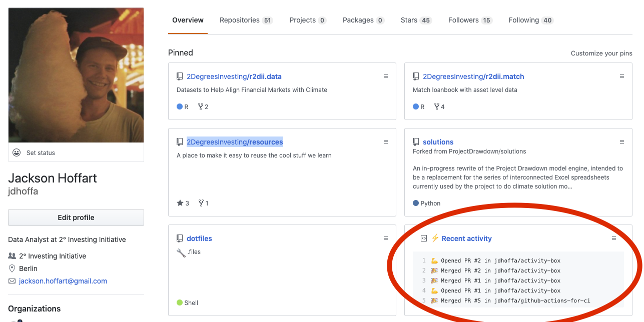The image size is (644, 322).
Task: Click the envelope icon beside the email
Action: pos(12,281)
